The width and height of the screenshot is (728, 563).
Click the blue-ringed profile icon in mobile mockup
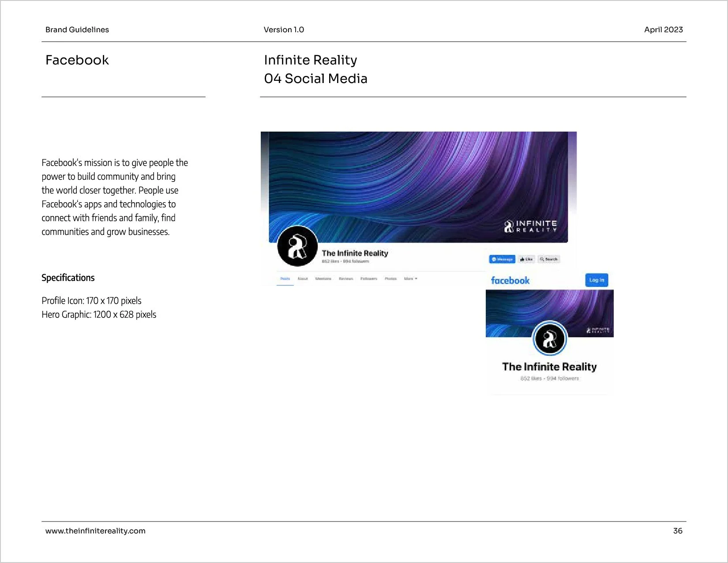pos(549,339)
